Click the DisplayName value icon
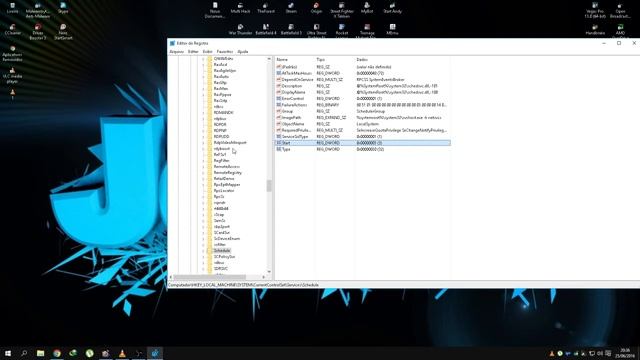 279,92
